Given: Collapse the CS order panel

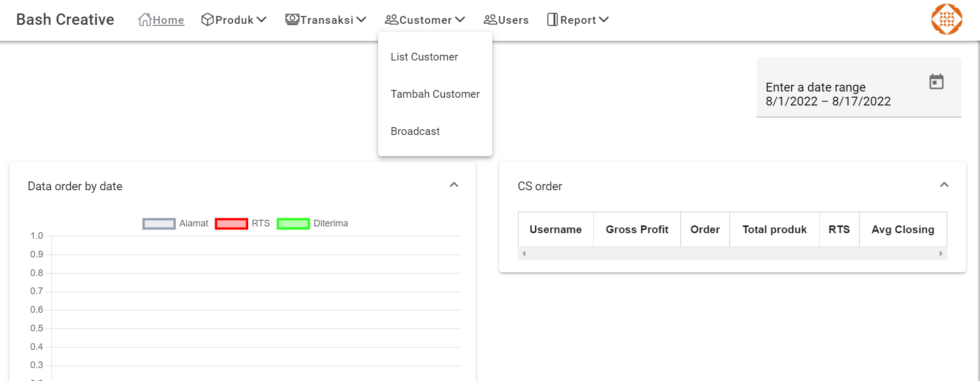Looking at the screenshot, I should click(x=944, y=185).
